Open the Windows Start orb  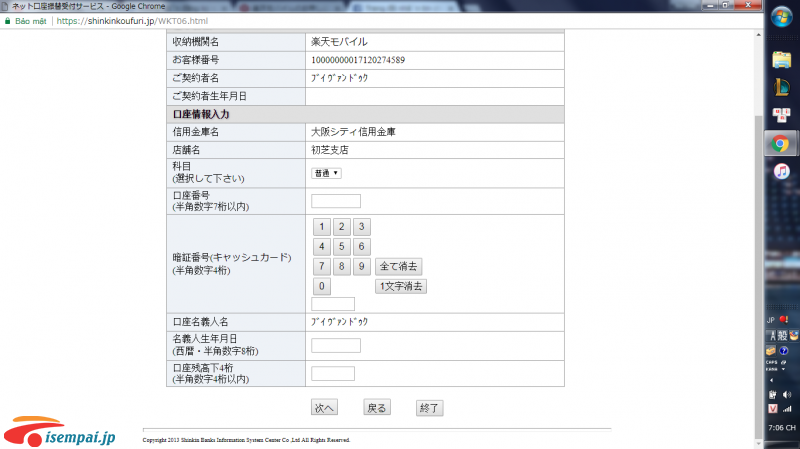click(x=781, y=18)
